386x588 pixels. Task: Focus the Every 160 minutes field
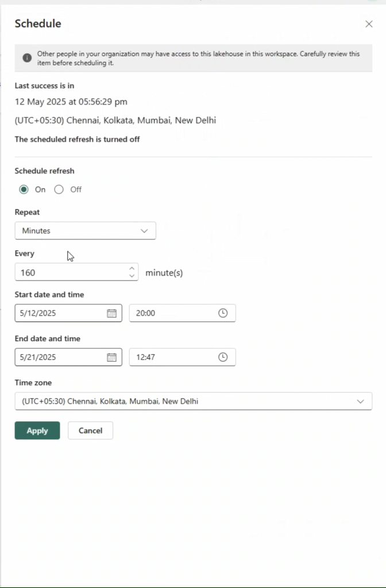76,272
